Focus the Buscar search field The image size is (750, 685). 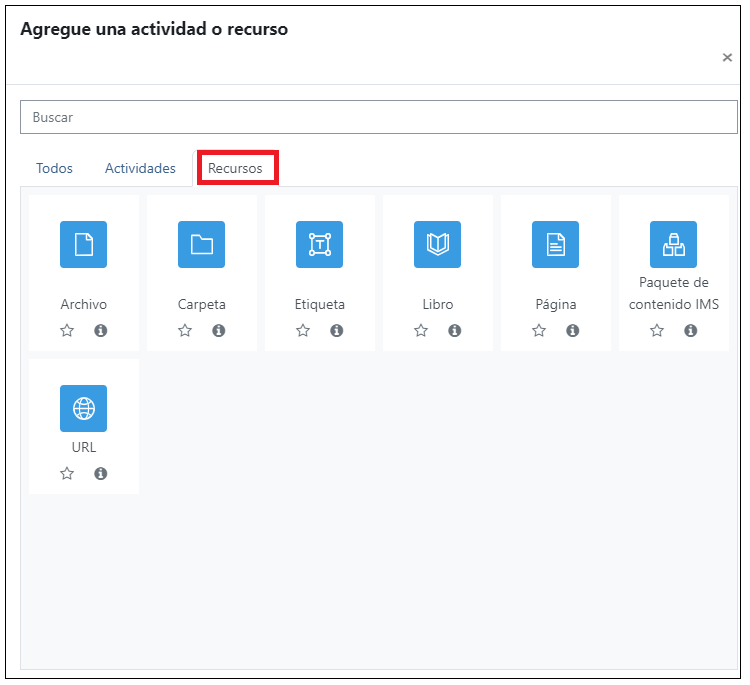pos(378,117)
